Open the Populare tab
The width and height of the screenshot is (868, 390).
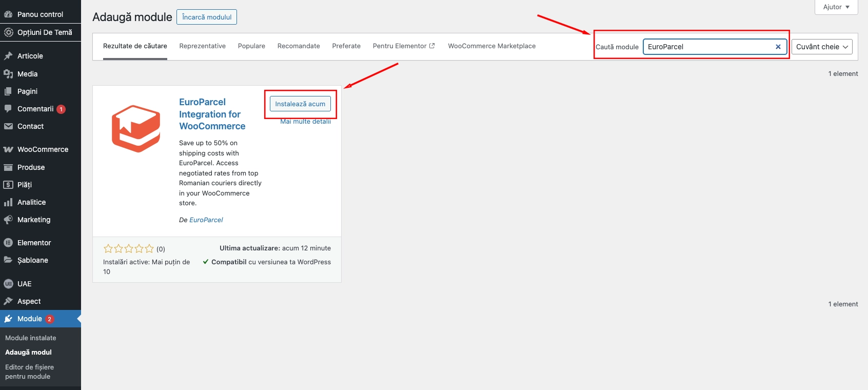coord(251,46)
